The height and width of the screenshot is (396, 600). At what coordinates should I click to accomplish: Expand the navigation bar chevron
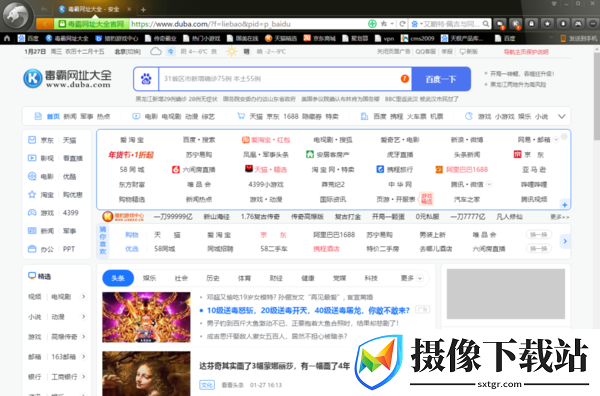point(561,116)
